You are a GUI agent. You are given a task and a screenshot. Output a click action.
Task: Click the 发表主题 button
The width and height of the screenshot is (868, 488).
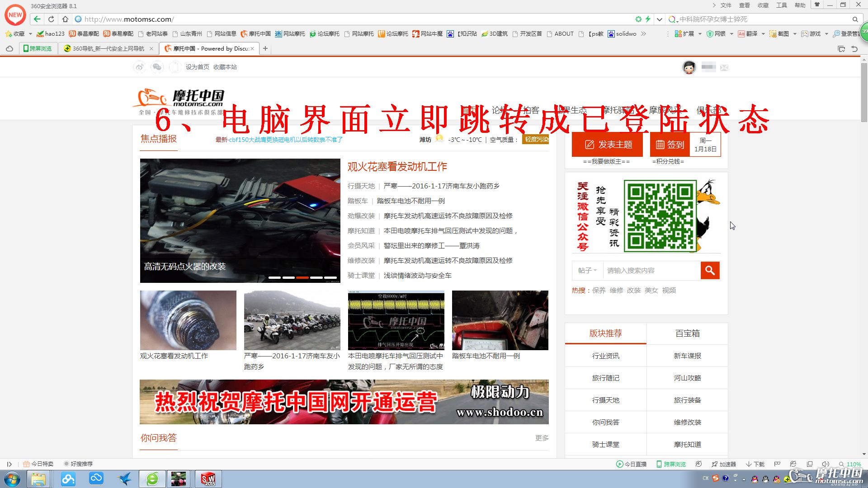point(607,145)
